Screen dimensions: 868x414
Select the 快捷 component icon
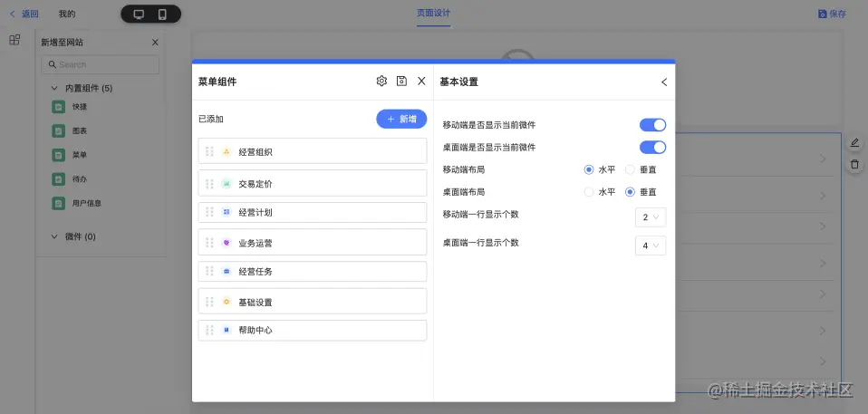coord(58,107)
